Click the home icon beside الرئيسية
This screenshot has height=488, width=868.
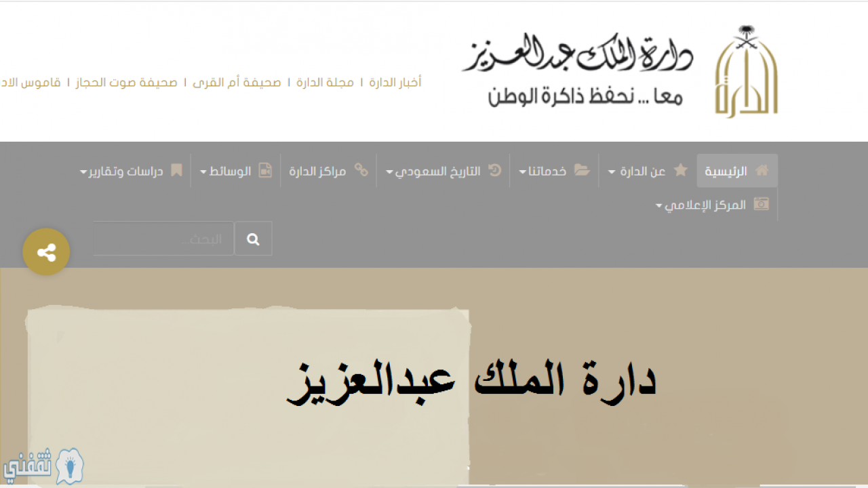[762, 170]
